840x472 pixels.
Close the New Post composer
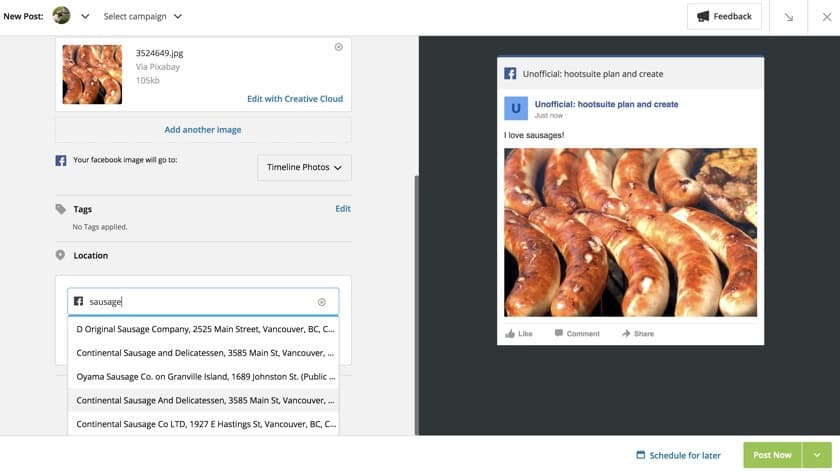tap(827, 17)
